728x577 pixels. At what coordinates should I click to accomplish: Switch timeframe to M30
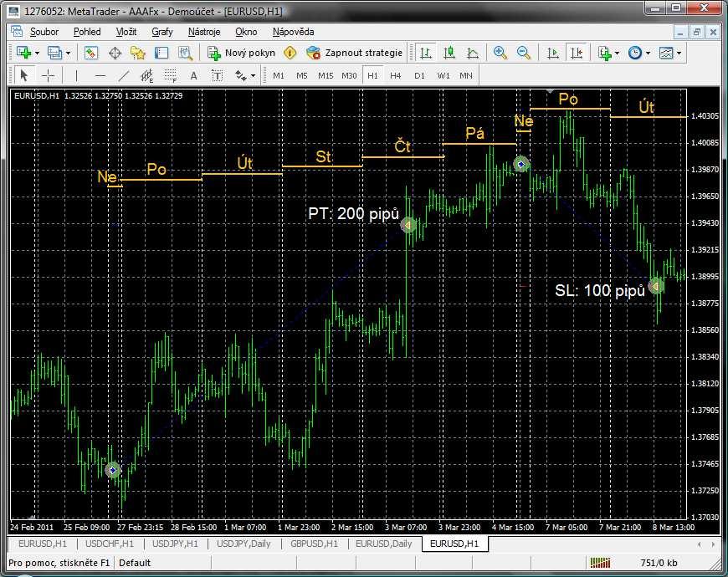point(349,75)
